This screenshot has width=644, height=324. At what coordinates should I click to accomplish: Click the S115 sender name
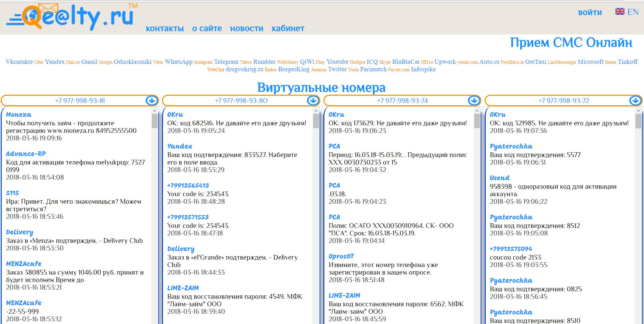(x=12, y=193)
